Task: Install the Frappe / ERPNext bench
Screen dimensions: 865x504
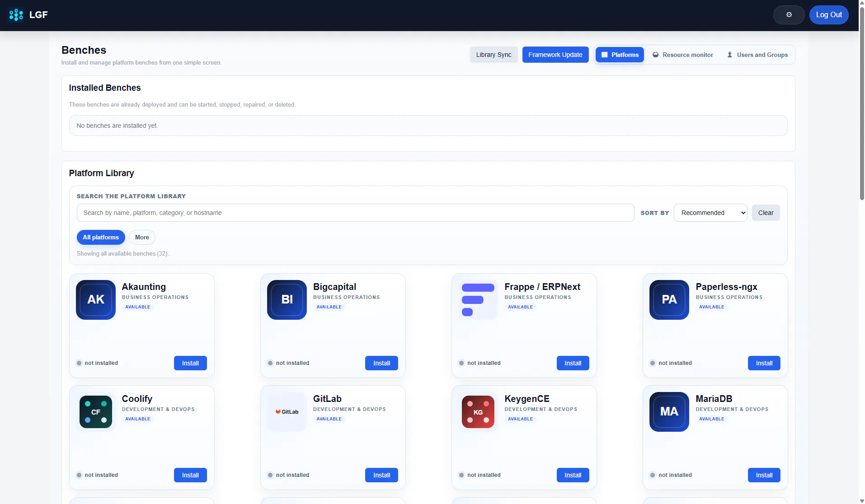Action: (573, 363)
